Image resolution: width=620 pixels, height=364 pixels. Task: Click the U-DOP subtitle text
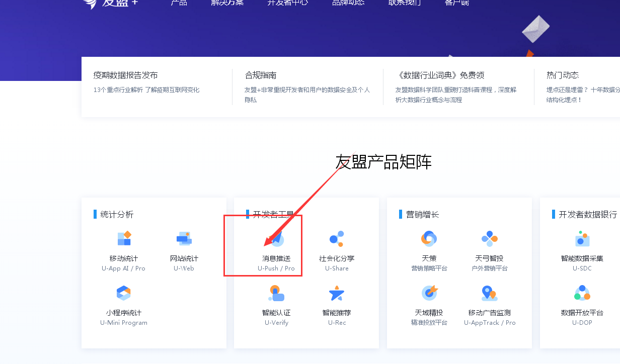582,323
